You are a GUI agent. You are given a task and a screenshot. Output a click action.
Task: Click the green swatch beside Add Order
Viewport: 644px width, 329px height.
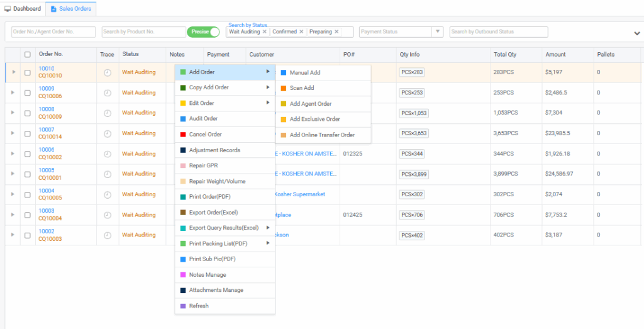(x=183, y=72)
